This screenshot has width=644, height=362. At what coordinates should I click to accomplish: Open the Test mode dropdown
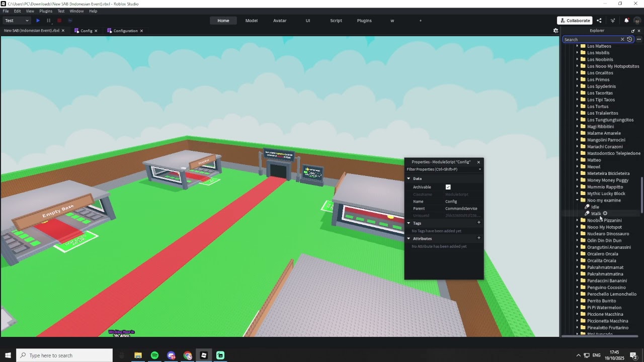pyautogui.click(x=17, y=21)
